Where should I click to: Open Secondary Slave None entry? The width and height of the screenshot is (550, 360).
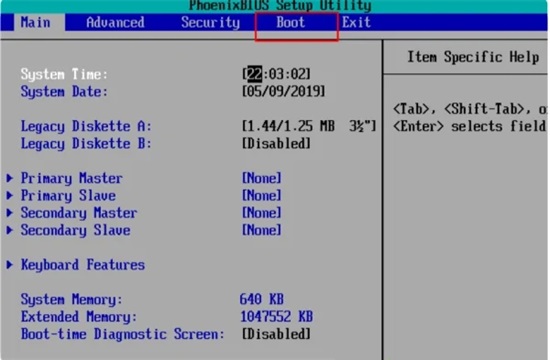[262, 230]
